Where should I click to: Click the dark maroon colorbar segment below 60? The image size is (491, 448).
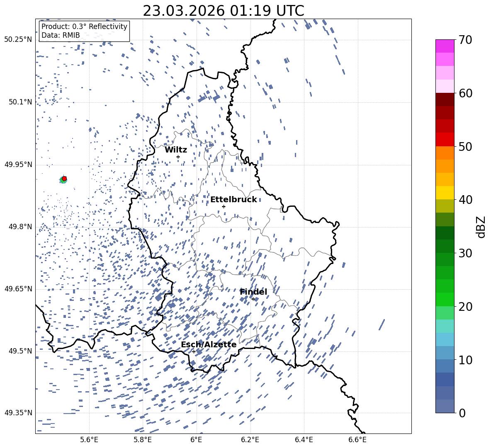pyautogui.click(x=445, y=100)
